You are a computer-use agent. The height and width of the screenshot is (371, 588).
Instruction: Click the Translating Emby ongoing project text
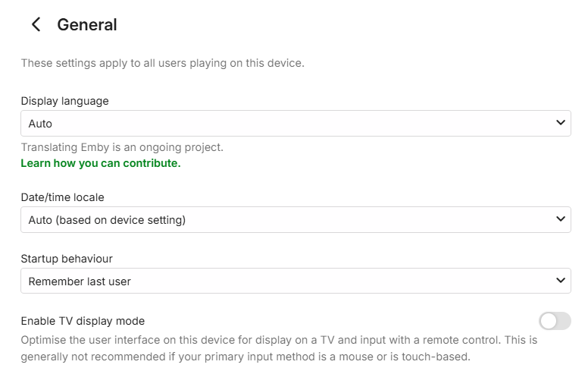(122, 147)
